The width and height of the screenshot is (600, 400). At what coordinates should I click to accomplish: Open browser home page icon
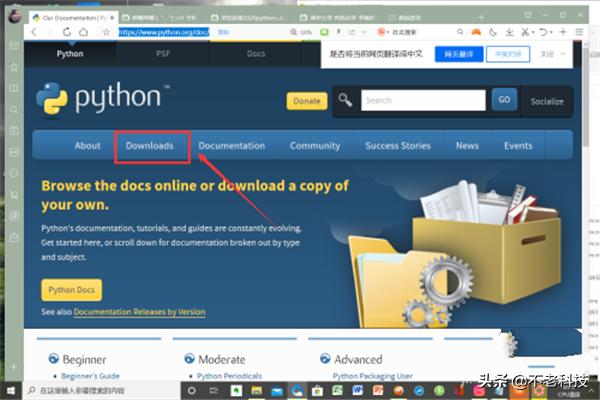coord(83,32)
